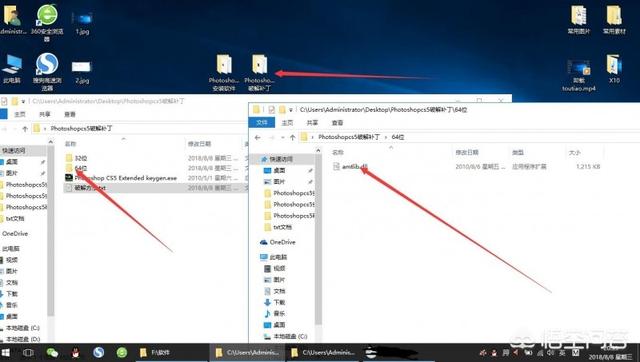640x362 pixels.
Task: Select the 破解方法.txt file in left window
Action: tap(86, 188)
